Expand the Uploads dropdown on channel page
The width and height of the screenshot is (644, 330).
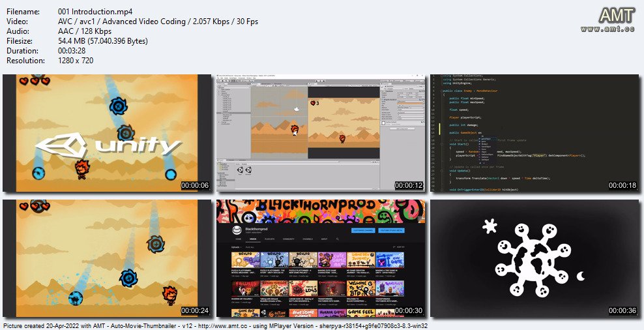pos(236,247)
